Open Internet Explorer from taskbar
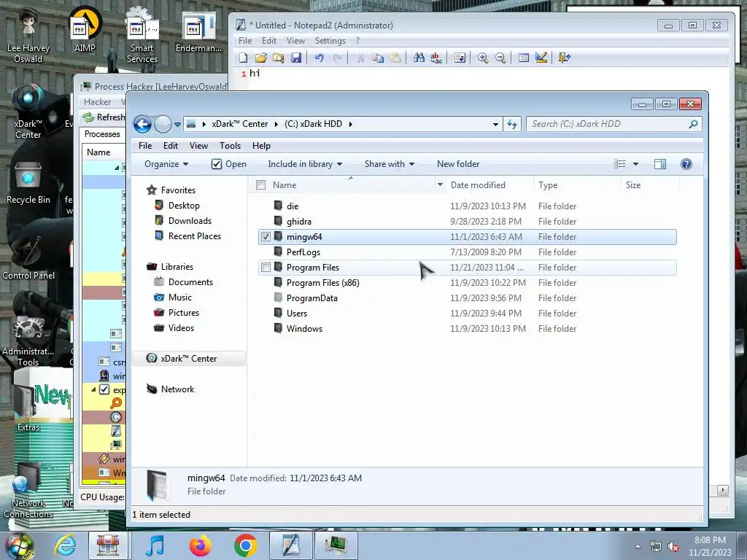Viewport: 747px width, 560px height. [65, 545]
